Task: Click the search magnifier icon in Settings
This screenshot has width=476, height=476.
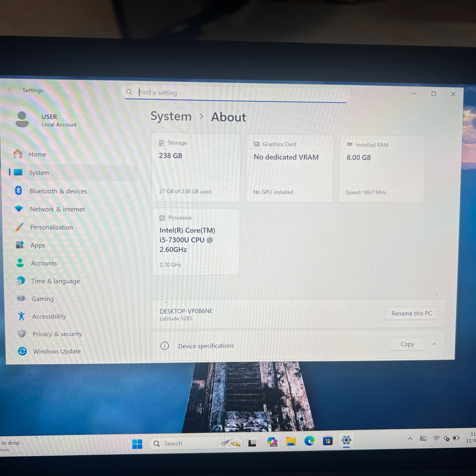Action: coord(129,92)
